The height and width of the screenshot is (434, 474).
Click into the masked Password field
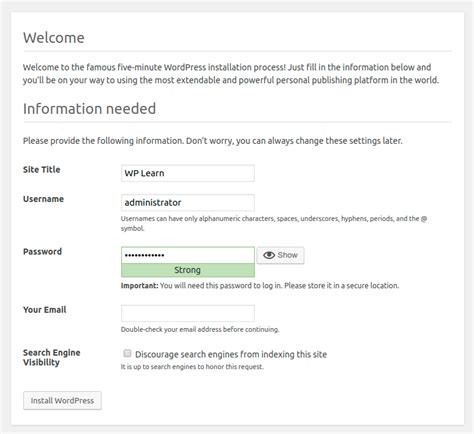[x=188, y=255]
